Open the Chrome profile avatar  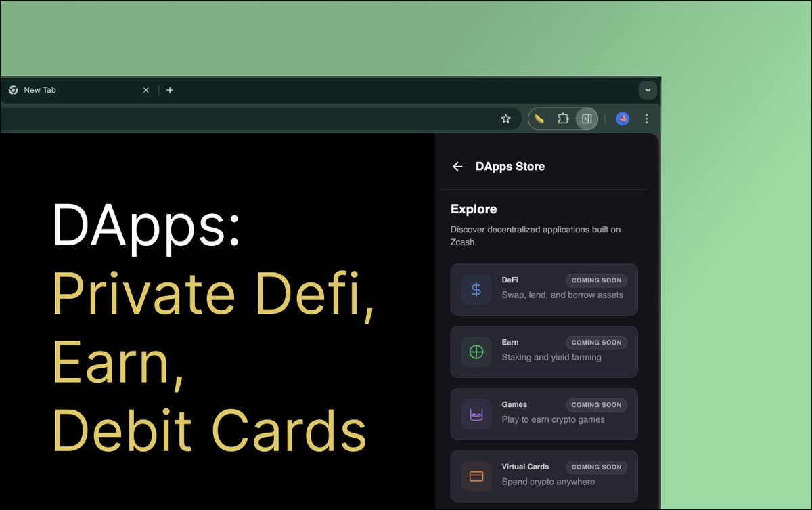tap(623, 119)
